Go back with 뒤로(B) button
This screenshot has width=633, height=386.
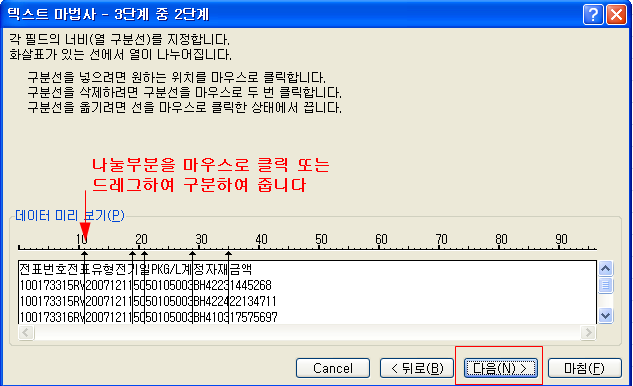tap(417, 368)
